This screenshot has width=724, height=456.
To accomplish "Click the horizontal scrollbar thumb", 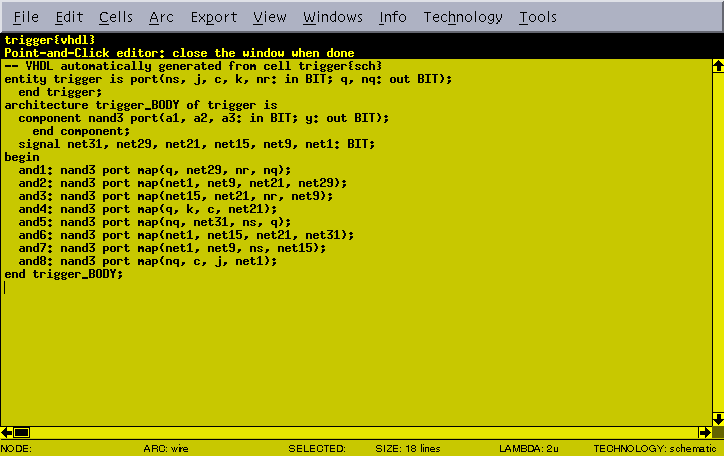I will click(21, 432).
